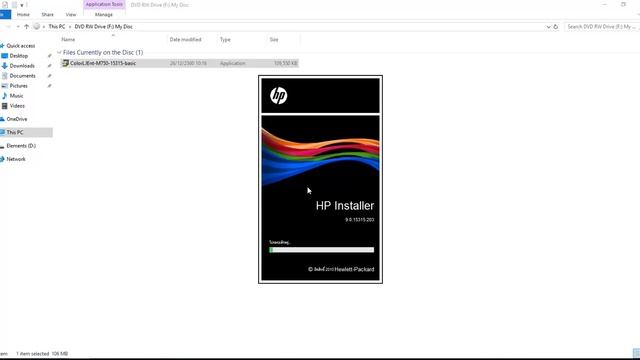Click the ColorLJEnt-M750 application file icon
Screen dimensions: 640x360
pos(65,63)
